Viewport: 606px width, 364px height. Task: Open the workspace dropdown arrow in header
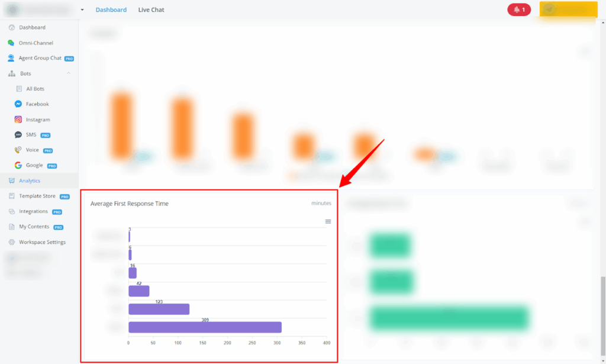82,10
